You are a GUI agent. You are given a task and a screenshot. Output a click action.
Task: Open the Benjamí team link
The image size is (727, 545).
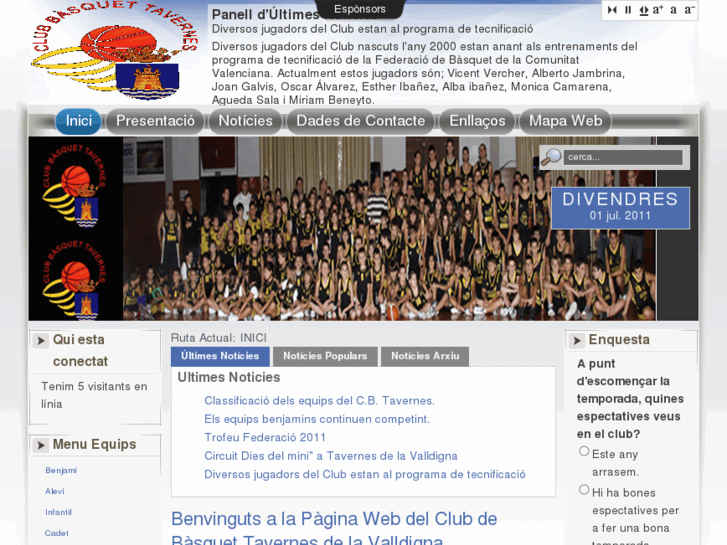point(61,470)
